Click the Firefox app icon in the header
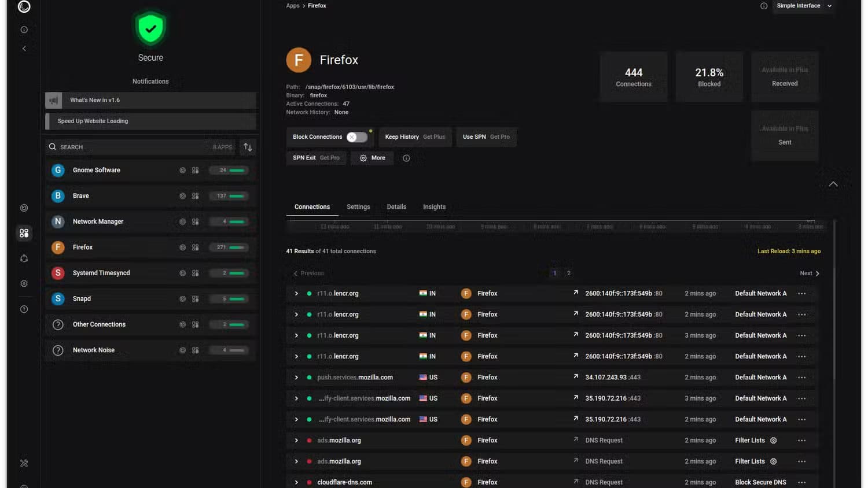 (x=299, y=60)
